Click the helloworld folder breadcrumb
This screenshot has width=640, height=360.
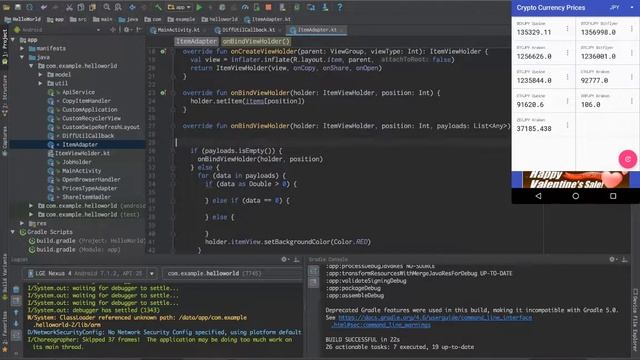click(x=220, y=19)
